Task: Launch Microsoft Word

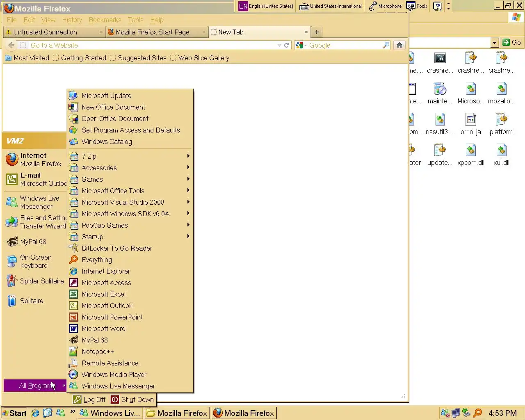Action: click(130, 329)
